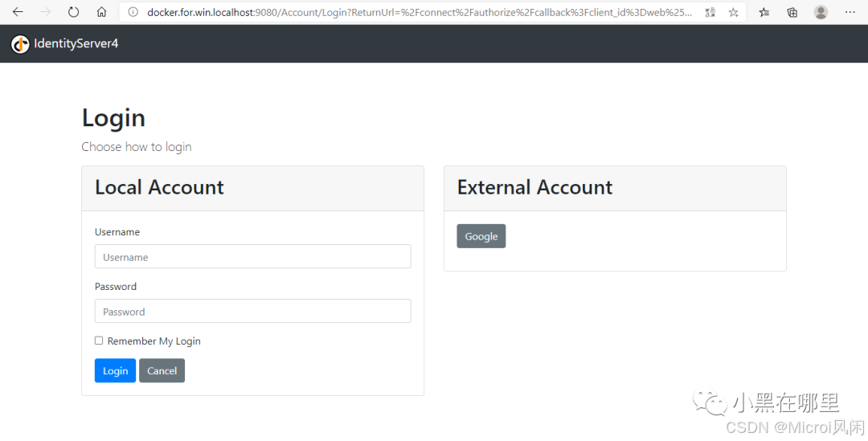Click the 'Local Account' heading
Image resolution: width=868 pixels, height=441 pixels.
pos(159,188)
